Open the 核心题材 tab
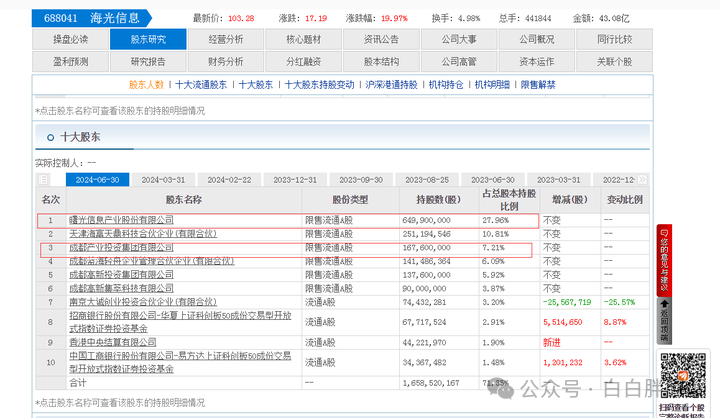 pos(304,39)
